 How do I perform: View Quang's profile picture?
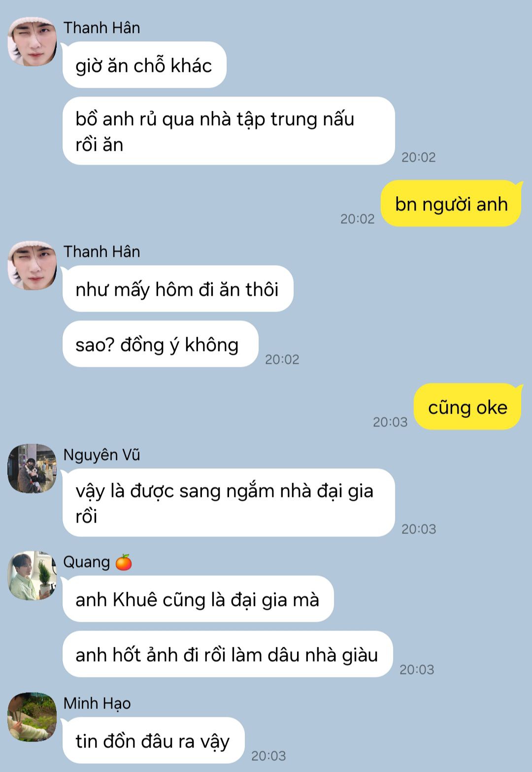(32, 575)
